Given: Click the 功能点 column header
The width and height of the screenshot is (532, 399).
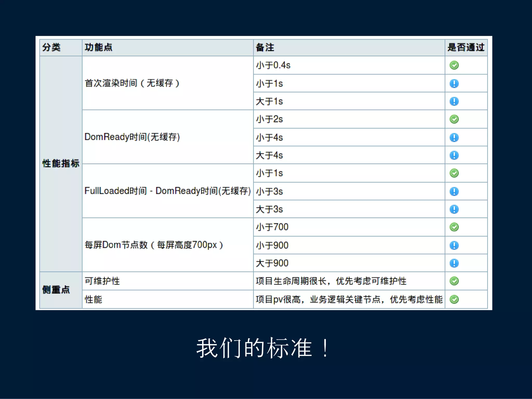Looking at the screenshot, I should 168,48.
